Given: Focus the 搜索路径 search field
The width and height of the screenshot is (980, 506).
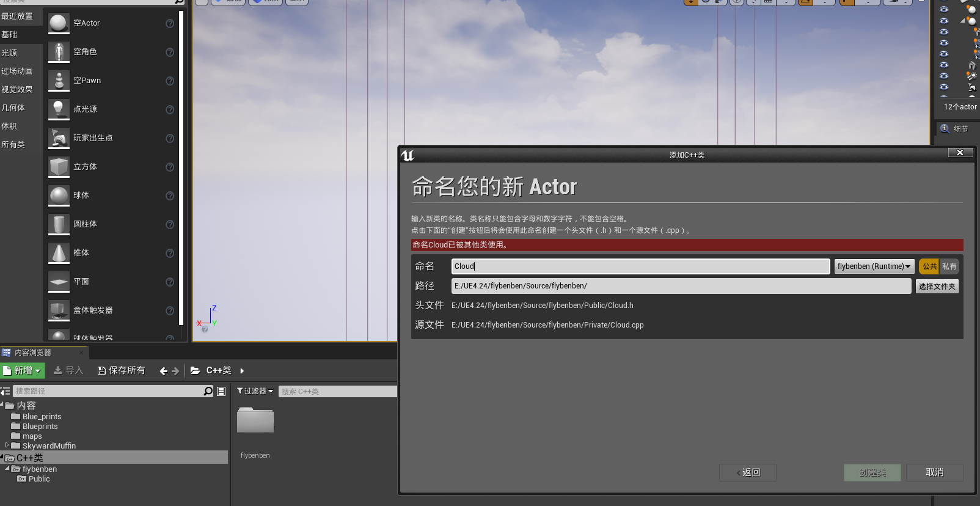Looking at the screenshot, I should (108, 391).
